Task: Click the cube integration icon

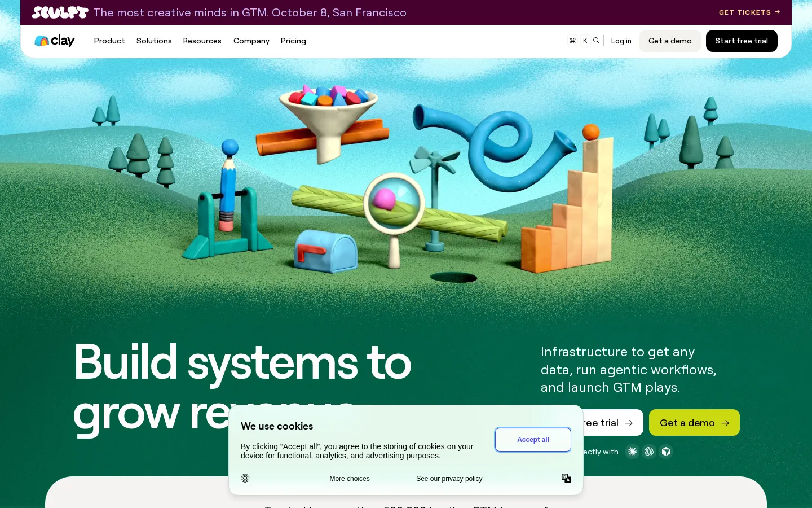Action: (x=666, y=452)
